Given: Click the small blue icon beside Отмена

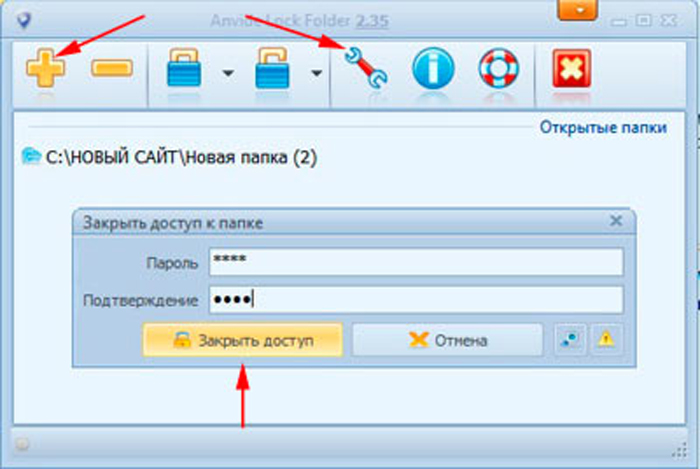Looking at the screenshot, I should [x=568, y=340].
